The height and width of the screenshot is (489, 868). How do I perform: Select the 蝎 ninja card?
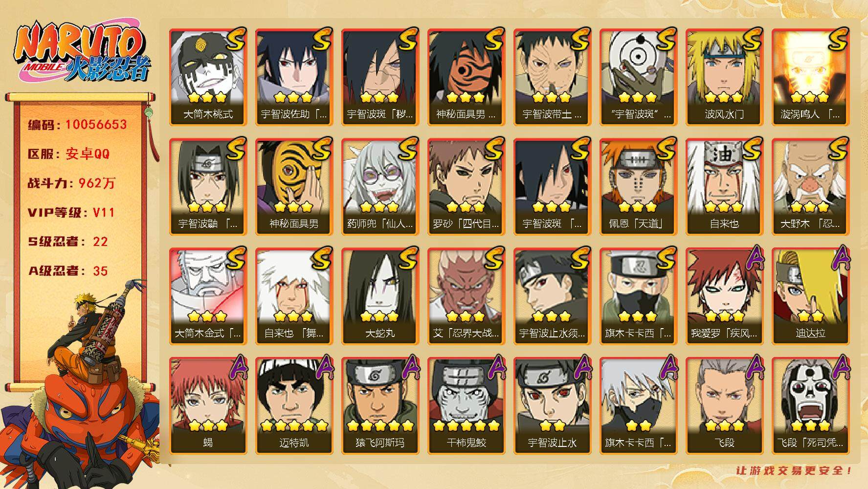click(208, 405)
